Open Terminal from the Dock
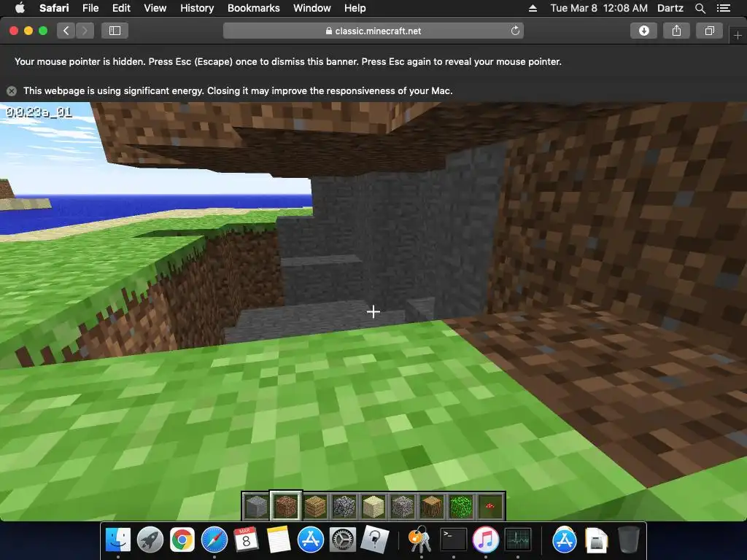 point(453,540)
